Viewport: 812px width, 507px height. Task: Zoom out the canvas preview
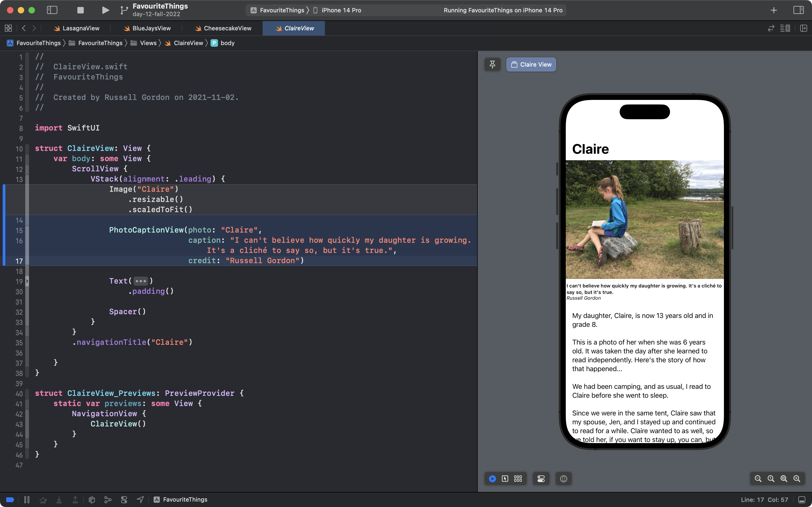758,479
